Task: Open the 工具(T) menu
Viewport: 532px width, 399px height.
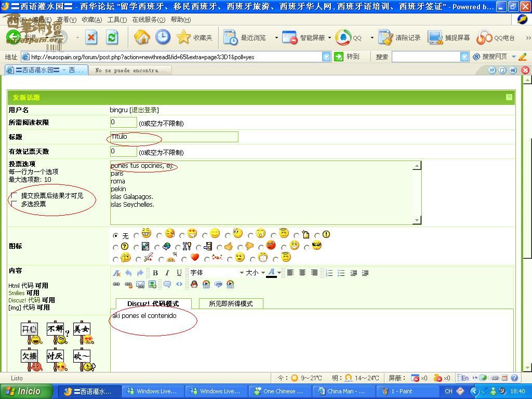Action: (117, 20)
